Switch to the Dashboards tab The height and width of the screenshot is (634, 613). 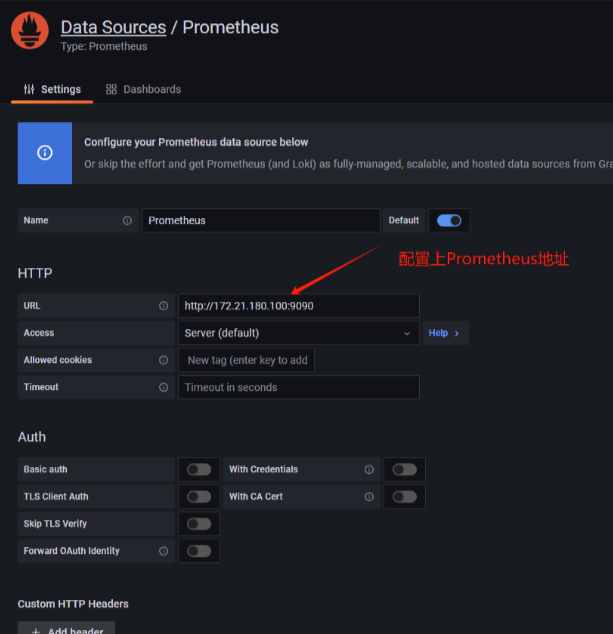click(x=143, y=89)
